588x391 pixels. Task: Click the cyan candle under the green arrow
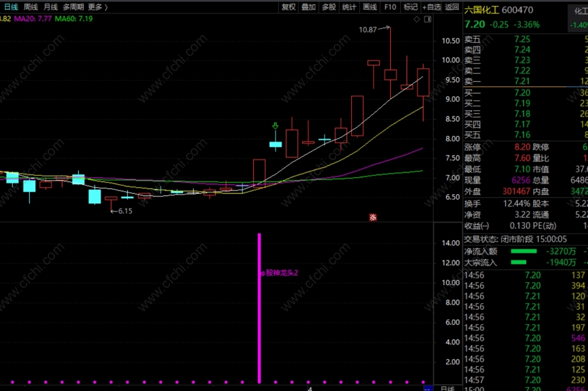coord(275,145)
